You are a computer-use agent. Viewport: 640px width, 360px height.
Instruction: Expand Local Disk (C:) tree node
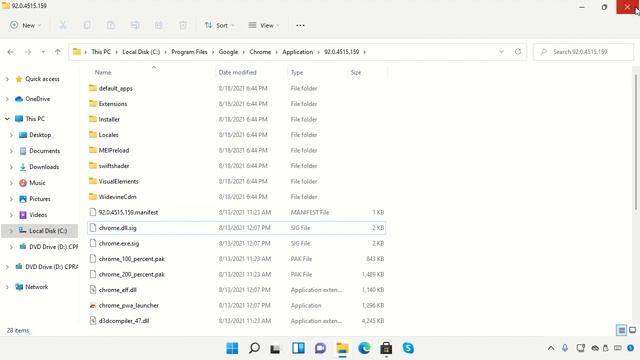pyautogui.click(x=11, y=231)
